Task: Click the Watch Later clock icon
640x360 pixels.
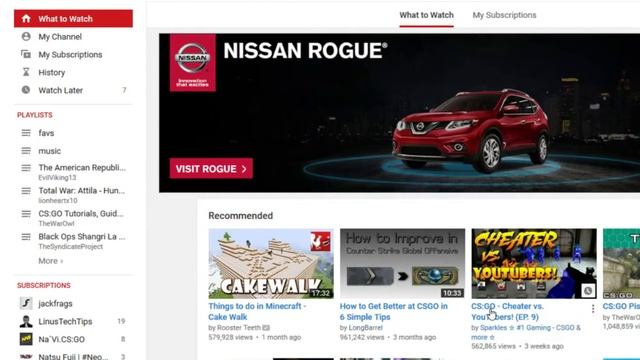Action: tap(26, 90)
